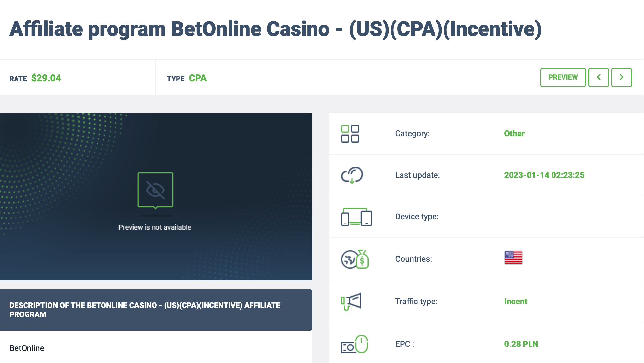Click the $29.04 rate value
The height and width of the screenshot is (363, 644).
coord(46,78)
